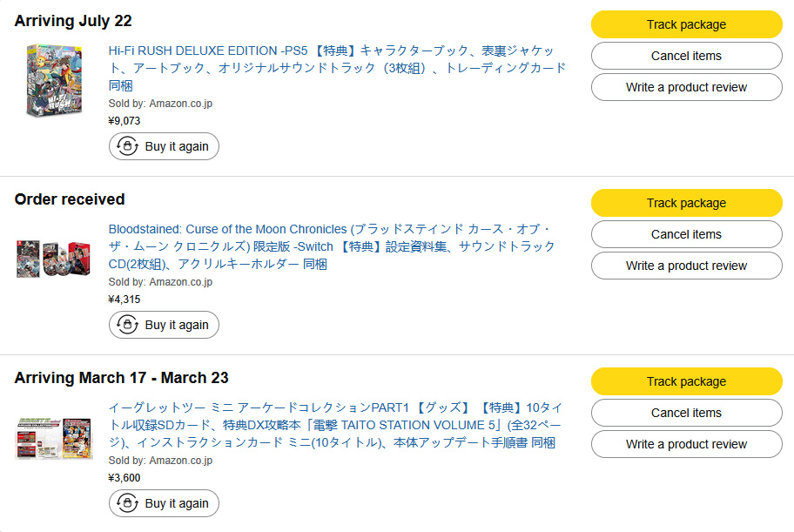Click the Egret II Mini buy-again cart icon
The image size is (794, 532).
(x=127, y=503)
